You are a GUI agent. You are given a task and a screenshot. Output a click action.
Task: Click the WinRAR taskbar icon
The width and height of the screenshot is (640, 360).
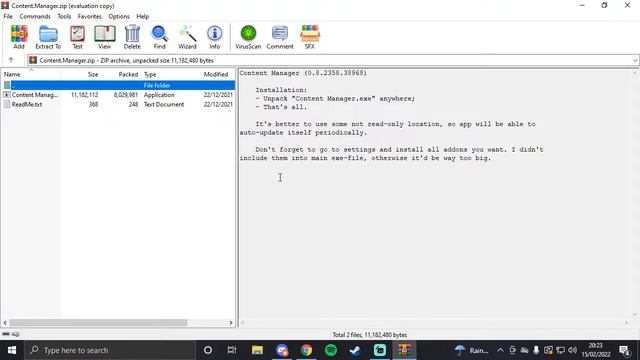(x=404, y=350)
